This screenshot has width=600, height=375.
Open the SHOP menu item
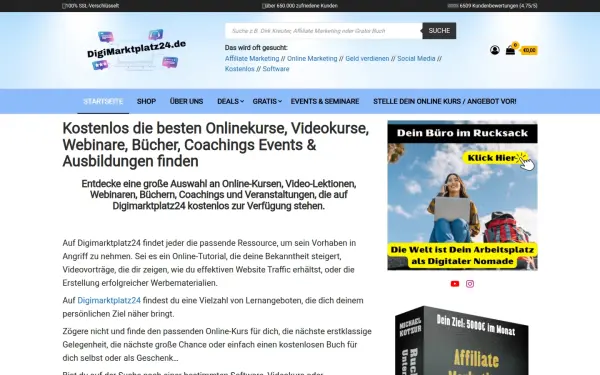146,101
